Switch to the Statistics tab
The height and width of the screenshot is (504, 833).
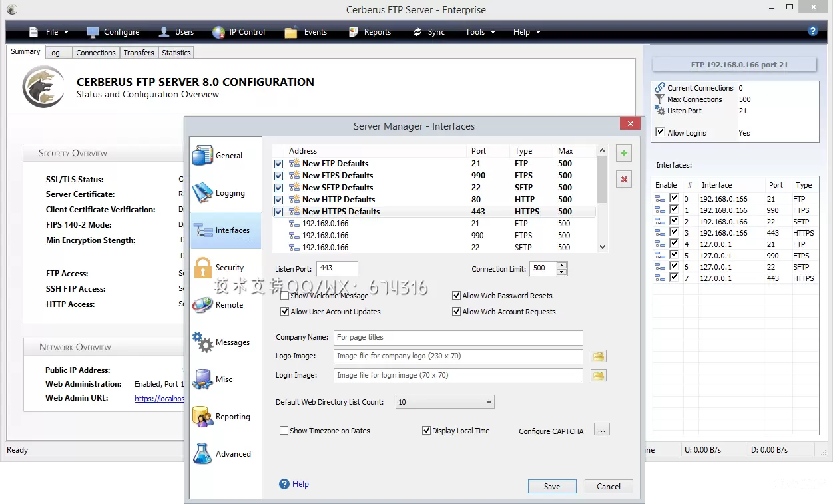pyautogui.click(x=176, y=53)
